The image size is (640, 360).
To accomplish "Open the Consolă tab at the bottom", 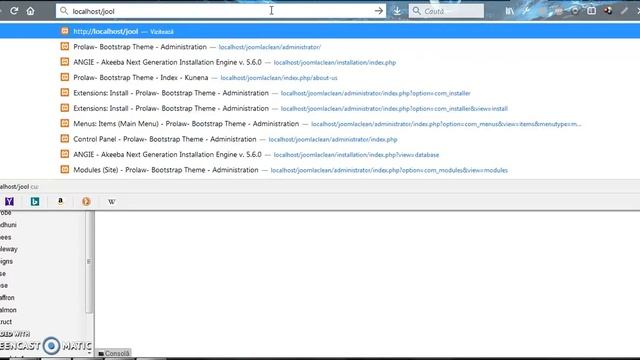I will pos(114,353).
